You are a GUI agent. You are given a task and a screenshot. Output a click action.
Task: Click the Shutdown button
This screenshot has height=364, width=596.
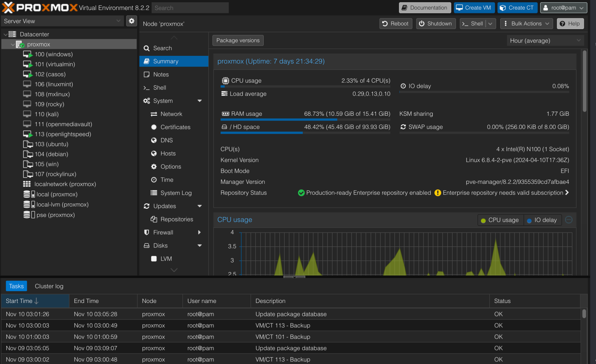click(436, 23)
